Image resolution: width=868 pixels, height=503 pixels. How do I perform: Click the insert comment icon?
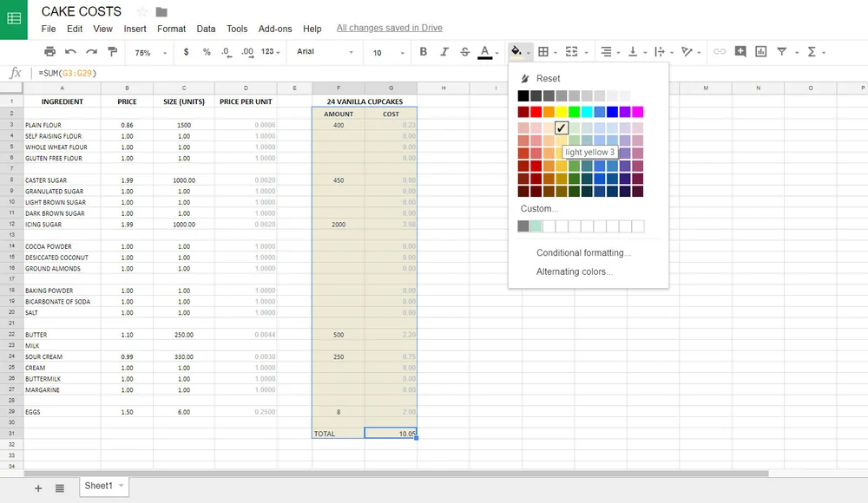point(740,51)
